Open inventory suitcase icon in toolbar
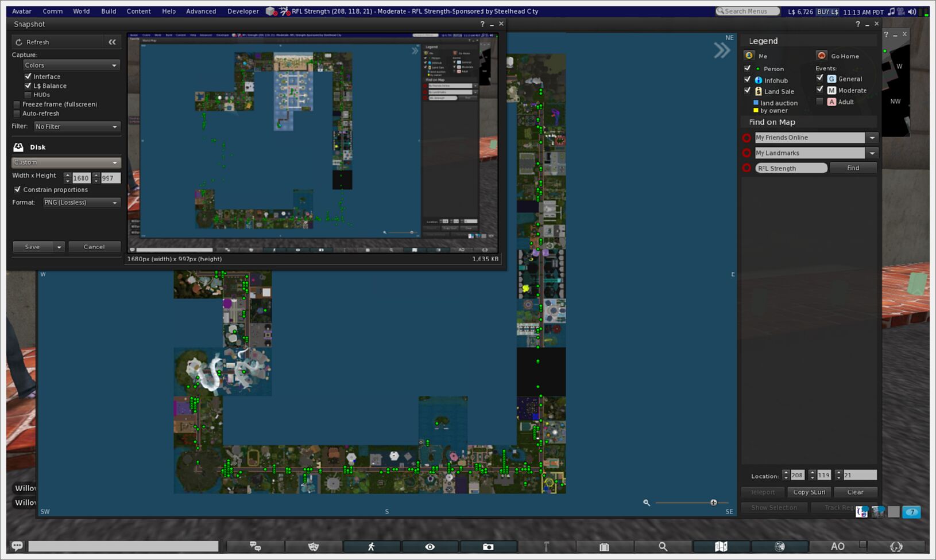The height and width of the screenshot is (560, 936). [604, 547]
